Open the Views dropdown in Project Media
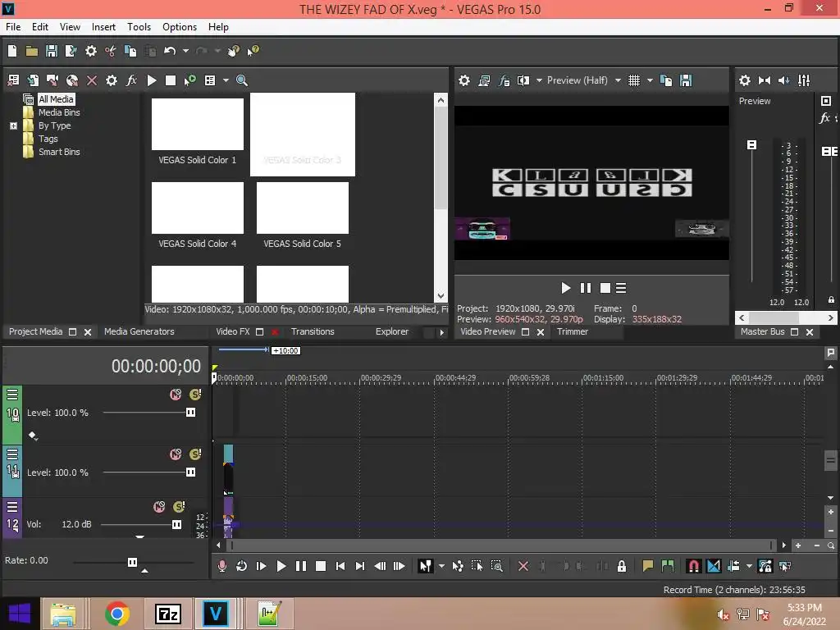Image resolution: width=840 pixels, height=630 pixels. point(226,80)
